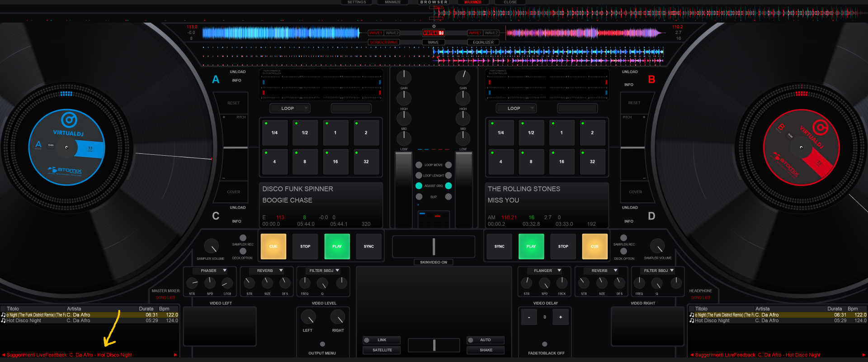Toggle left LOOP MOVE indicator
Screen dimensions: 868x362
419,165
